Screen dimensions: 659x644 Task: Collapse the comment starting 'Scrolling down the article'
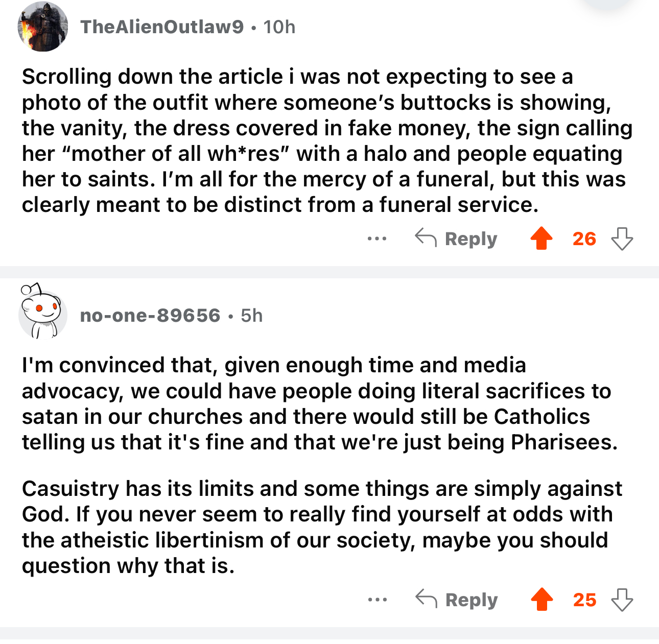coord(327,141)
